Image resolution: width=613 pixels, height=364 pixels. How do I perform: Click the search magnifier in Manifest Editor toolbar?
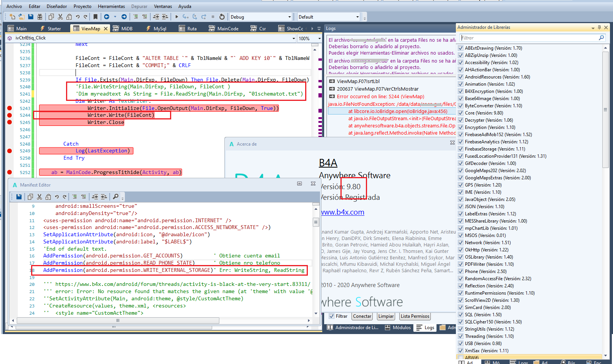tap(116, 196)
